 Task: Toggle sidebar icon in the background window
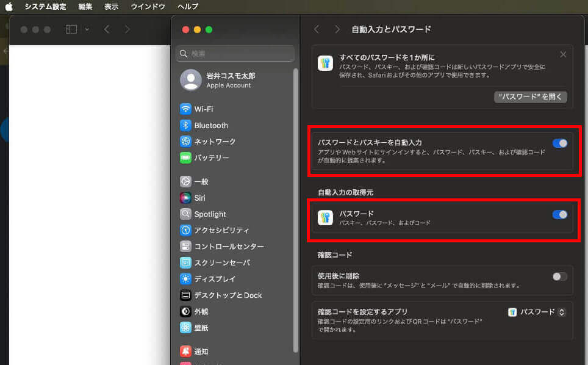coord(71,29)
